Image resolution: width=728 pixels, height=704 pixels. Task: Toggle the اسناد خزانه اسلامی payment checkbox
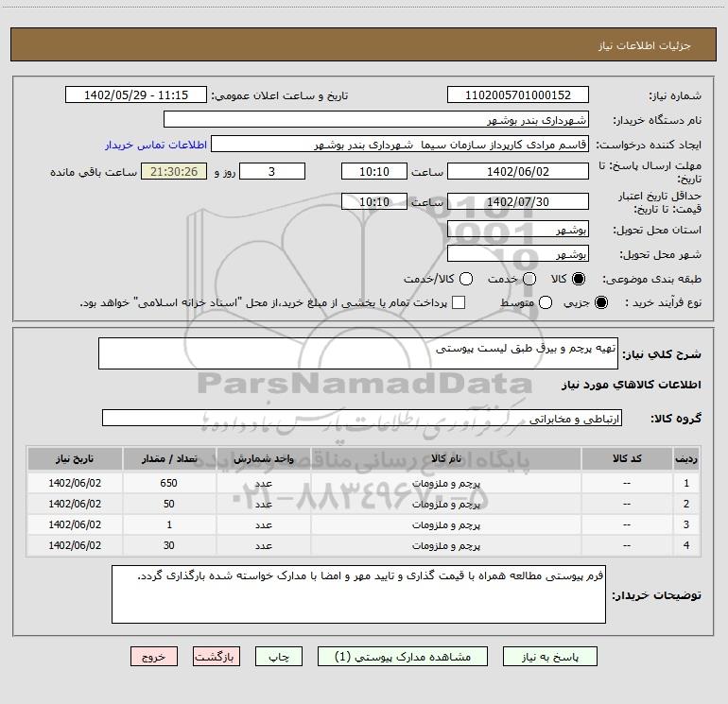[459, 302]
